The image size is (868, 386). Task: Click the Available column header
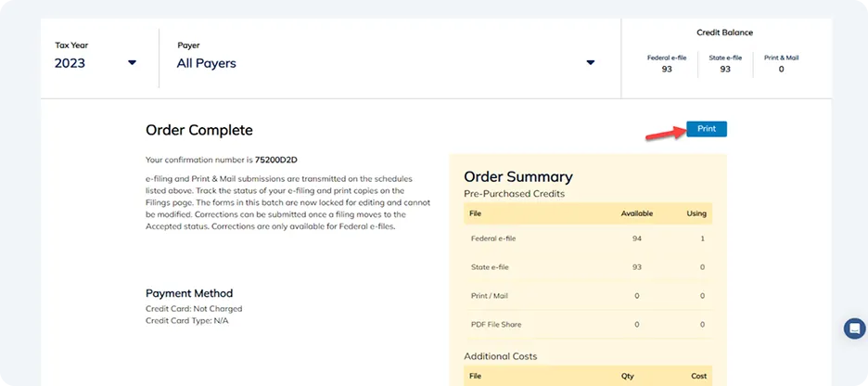pos(636,213)
